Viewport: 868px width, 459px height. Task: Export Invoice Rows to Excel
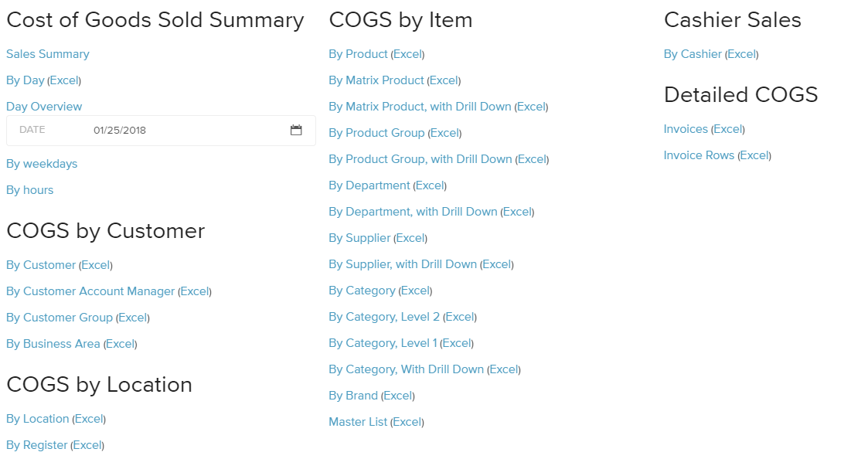754,155
